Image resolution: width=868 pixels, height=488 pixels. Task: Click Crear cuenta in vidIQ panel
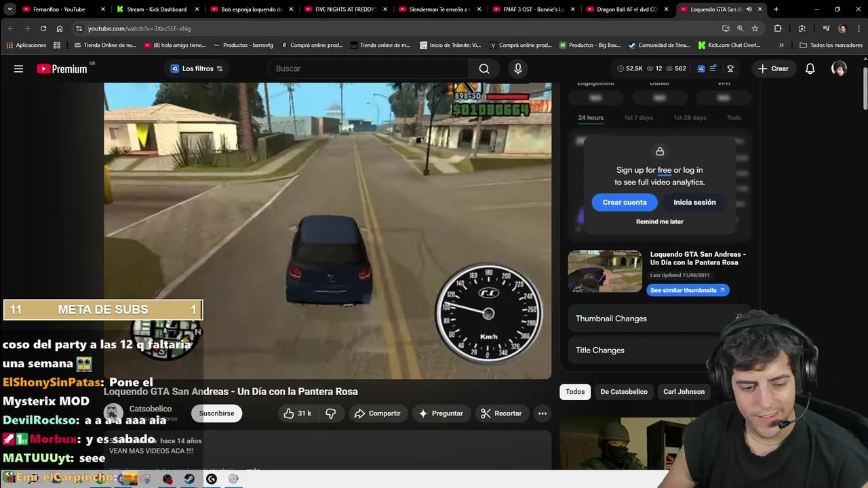point(625,202)
